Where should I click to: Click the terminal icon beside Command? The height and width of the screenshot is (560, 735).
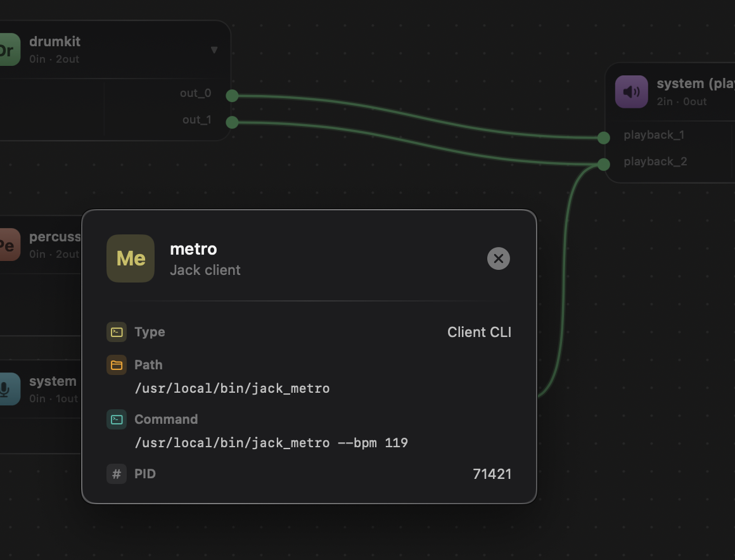(117, 419)
